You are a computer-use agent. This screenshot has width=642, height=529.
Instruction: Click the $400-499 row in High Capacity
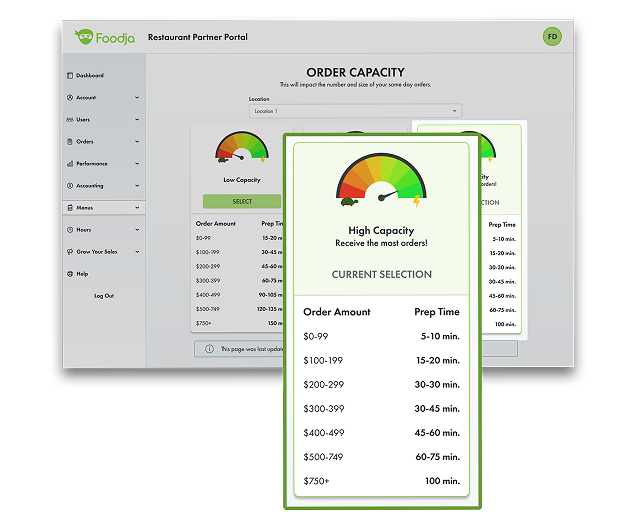382,433
